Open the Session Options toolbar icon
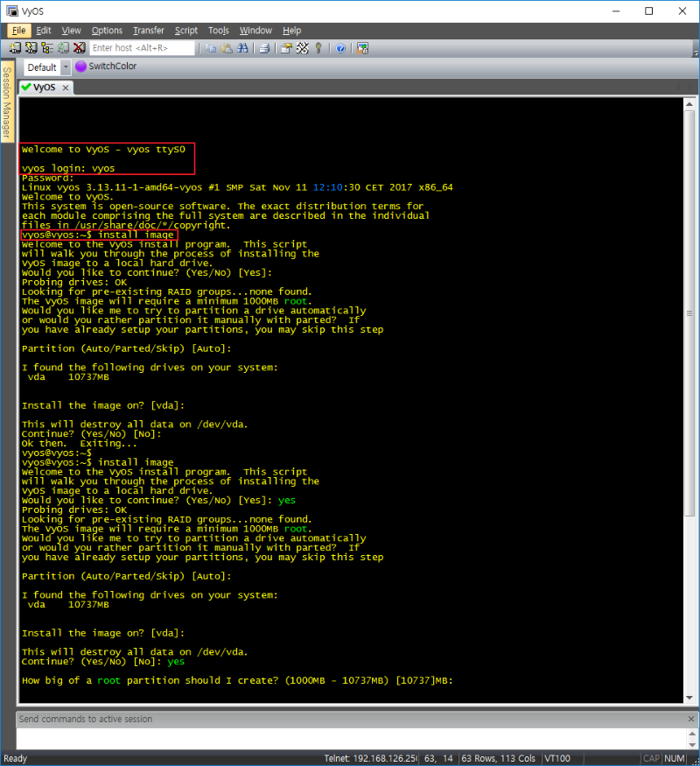The height and width of the screenshot is (766, 700). [286, 48]
